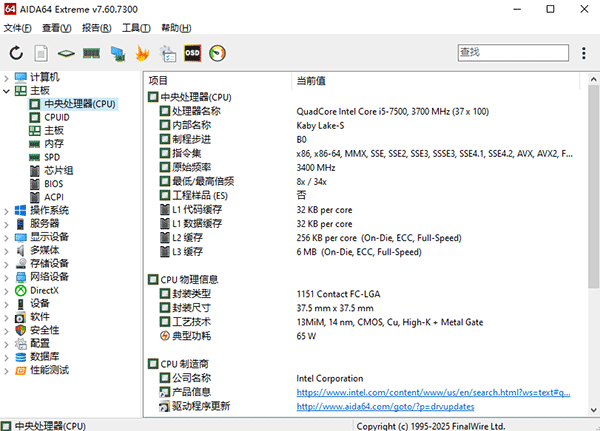
Task: Click the monitor diagnostics toolbar icon
Action: coord(117,54)
